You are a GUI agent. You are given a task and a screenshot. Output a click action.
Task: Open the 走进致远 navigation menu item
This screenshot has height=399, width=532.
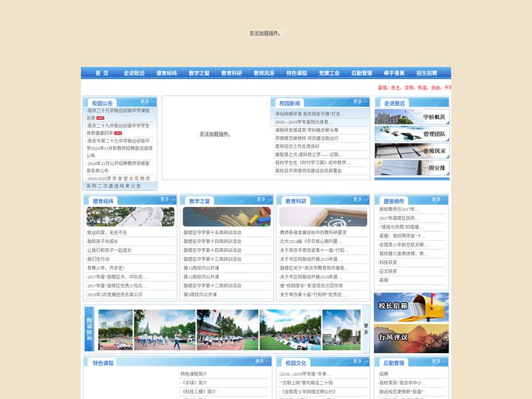[x=134, y=73]
